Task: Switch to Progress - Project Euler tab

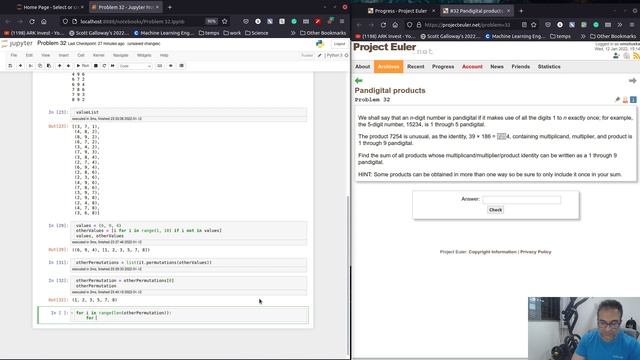Action: [x=401, y=11]
